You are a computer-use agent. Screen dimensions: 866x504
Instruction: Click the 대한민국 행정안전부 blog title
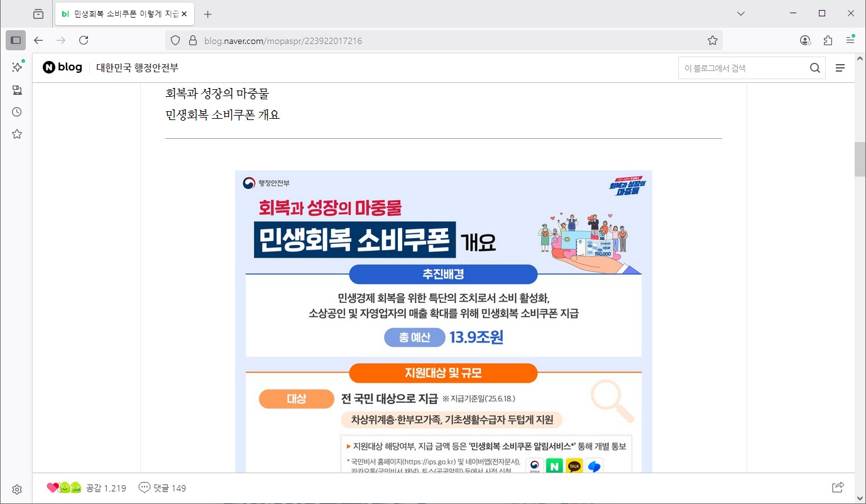click(x=137, y=68)
